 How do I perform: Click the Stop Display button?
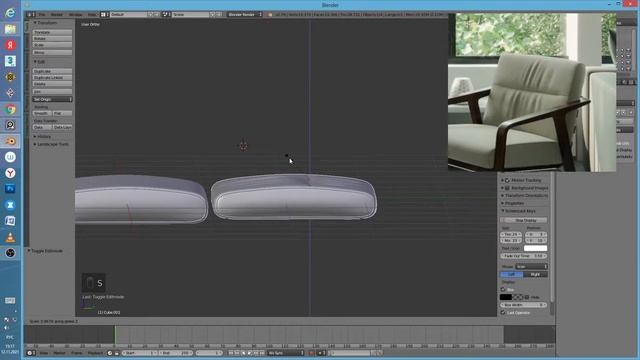coord(524,220)
